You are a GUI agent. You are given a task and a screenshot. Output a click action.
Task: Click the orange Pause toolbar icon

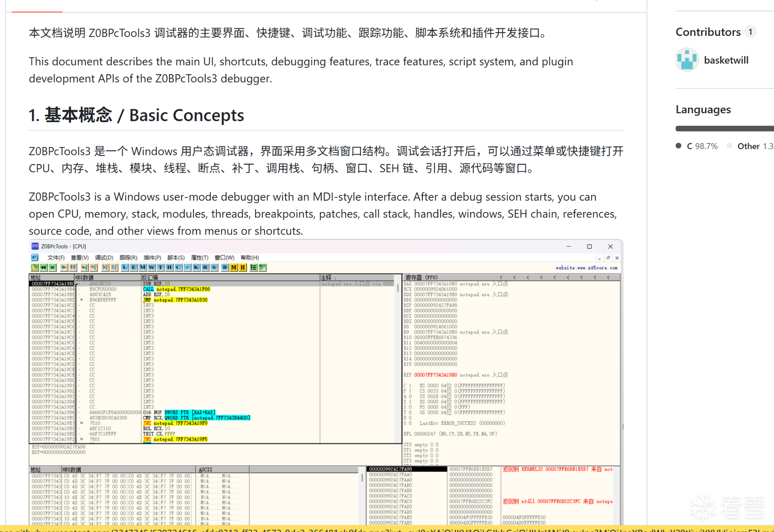point(73,267)
